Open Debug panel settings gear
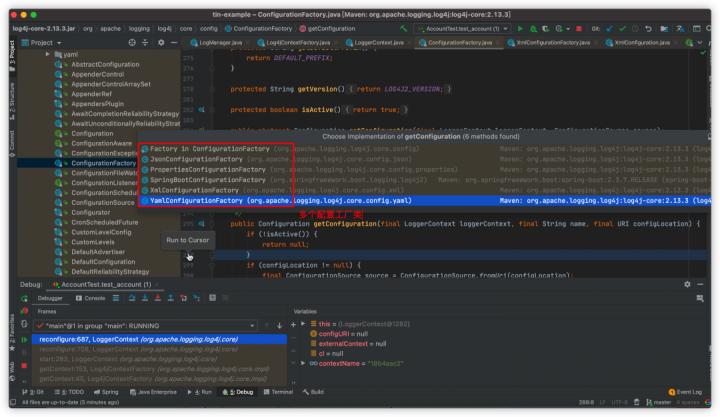The width and height of the screenshot is (720, 417). click(687, 284)
